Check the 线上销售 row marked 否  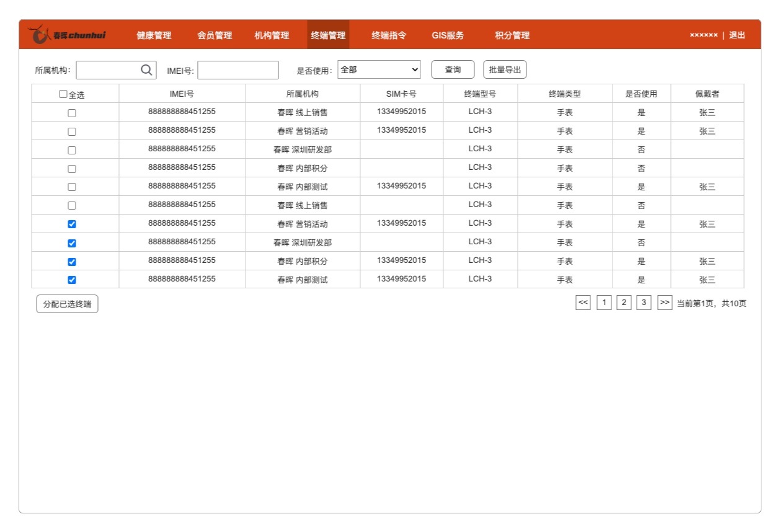(x=72, y=205)
